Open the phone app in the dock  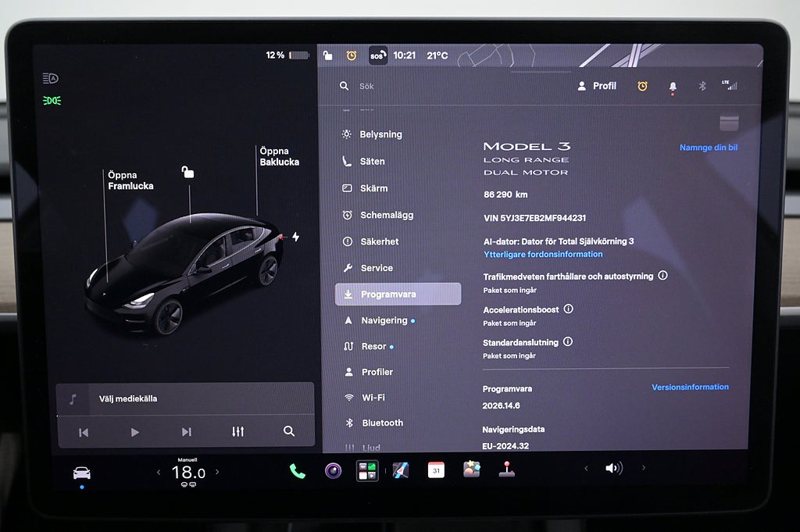298,471
